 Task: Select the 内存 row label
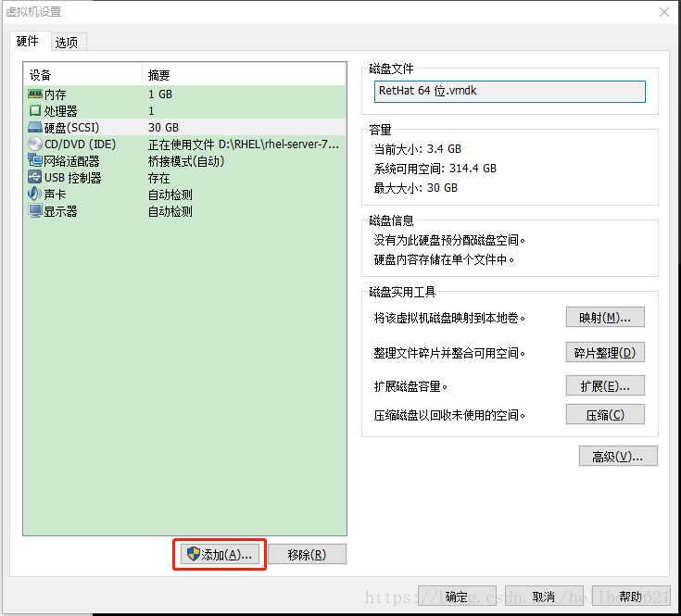(56, 94)
